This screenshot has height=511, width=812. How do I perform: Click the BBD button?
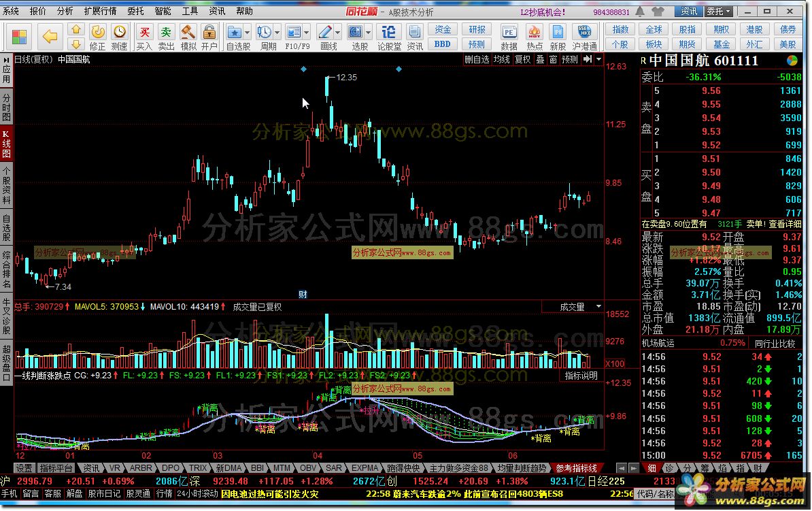pyautogui.click(x=442, y=44)
